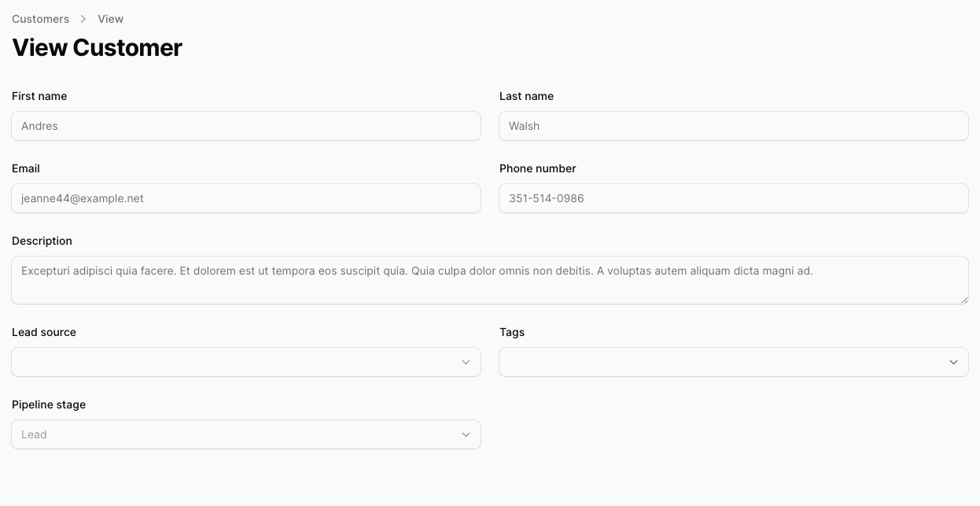Click the breadcrumb separator chevron icon
This screenshot has height=506, width=980.
[x=83, y=19]
